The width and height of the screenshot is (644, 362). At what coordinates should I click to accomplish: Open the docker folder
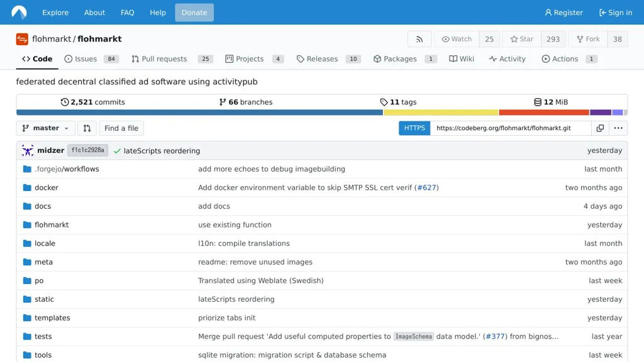coord(47,187)
